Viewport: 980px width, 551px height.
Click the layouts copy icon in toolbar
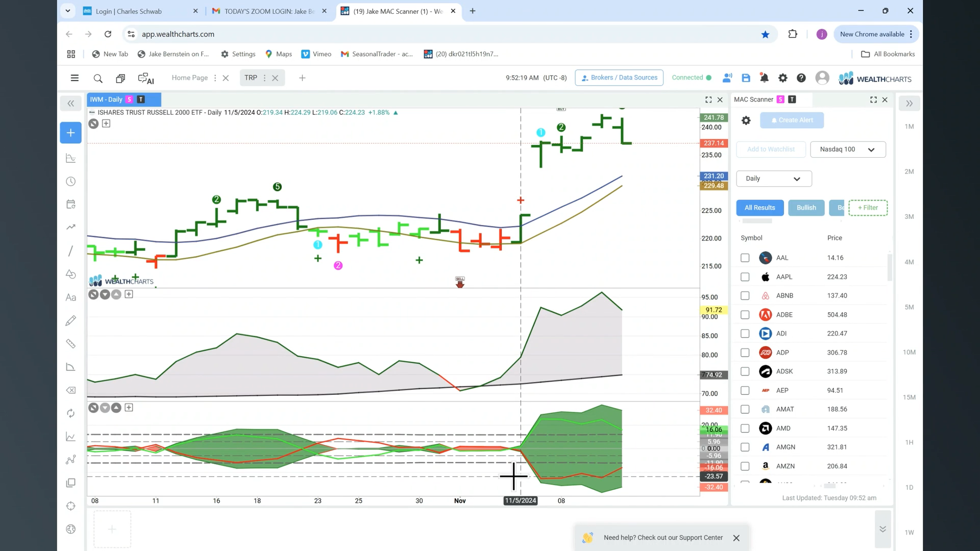[120, 78]
